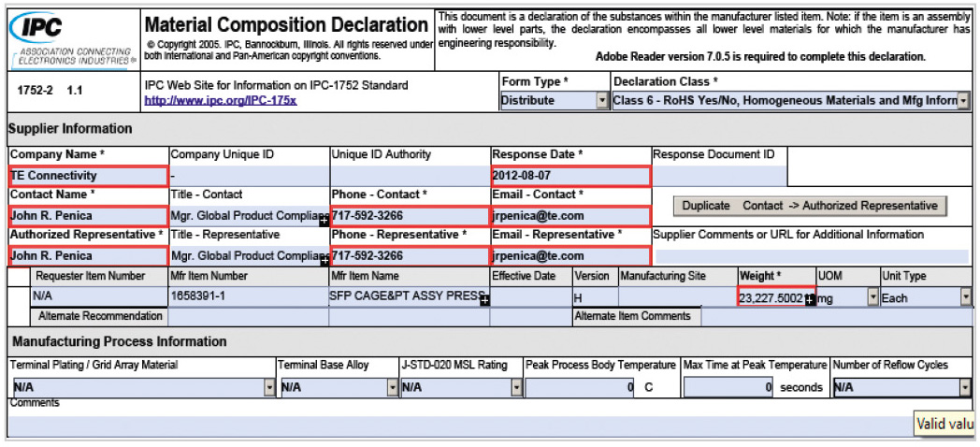Click the Manufacturing Process Information section header
Image resolution: width=980 pixels, height=447 pixels.
(119, 342)
